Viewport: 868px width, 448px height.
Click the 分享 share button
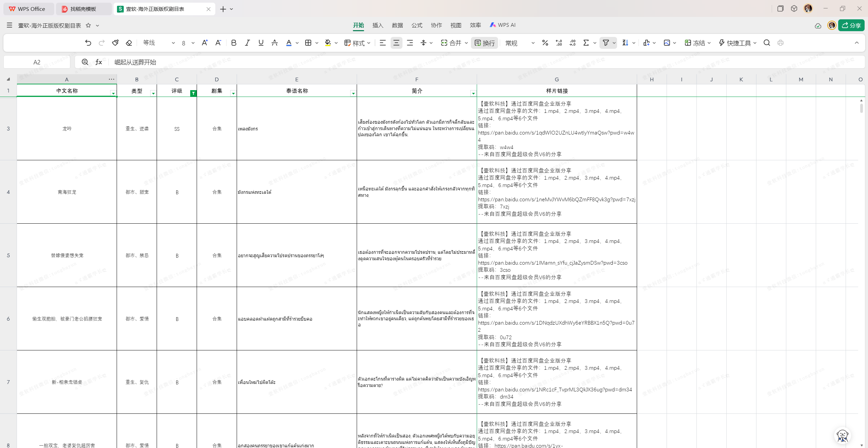(x=851, y=25)
